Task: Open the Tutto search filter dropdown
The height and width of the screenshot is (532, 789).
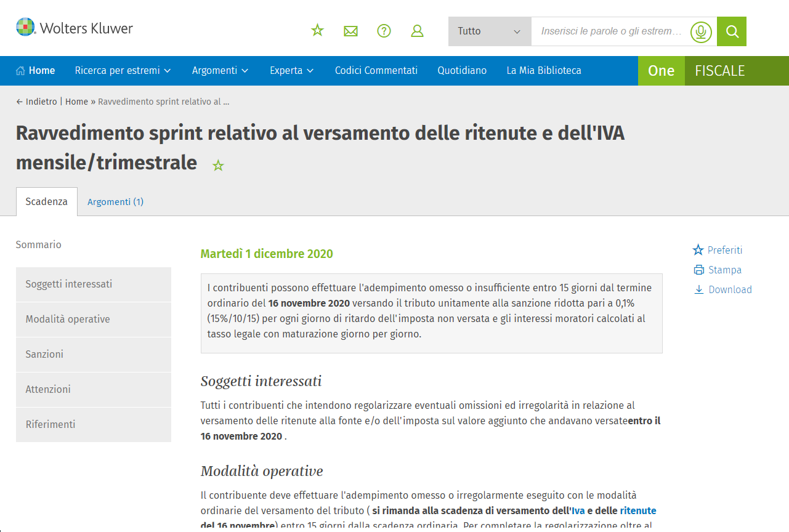Action: [489, 31]
